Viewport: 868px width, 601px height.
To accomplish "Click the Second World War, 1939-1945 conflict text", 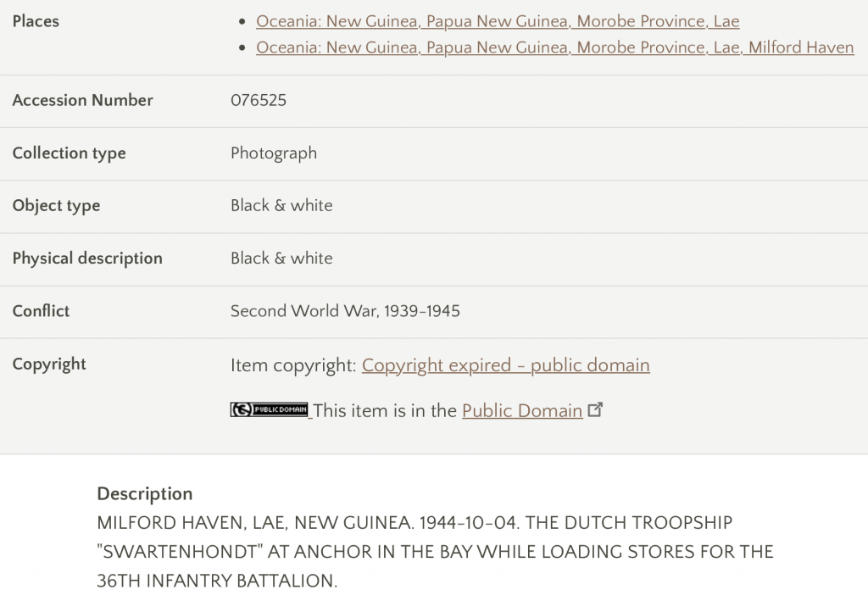I will [346, 311].
